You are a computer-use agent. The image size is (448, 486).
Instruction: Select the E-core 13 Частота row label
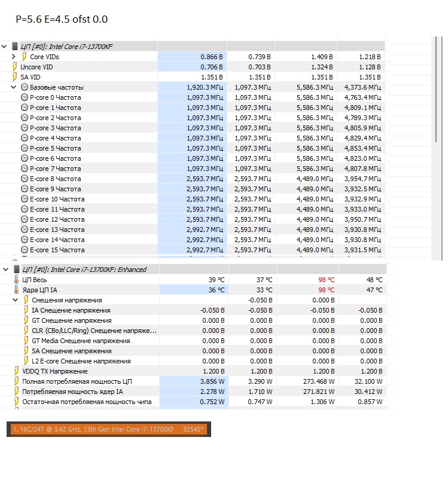57,230
